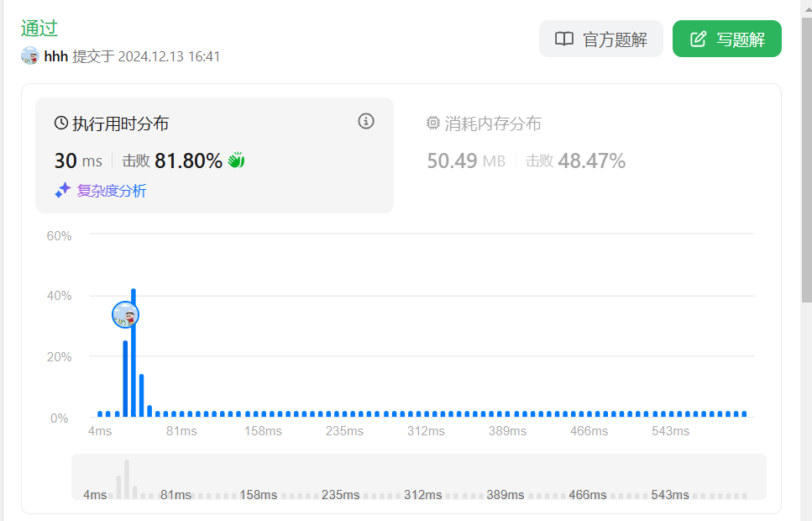
Task: Click the book icon on 官方题解
Action: (x=564, y=39)
